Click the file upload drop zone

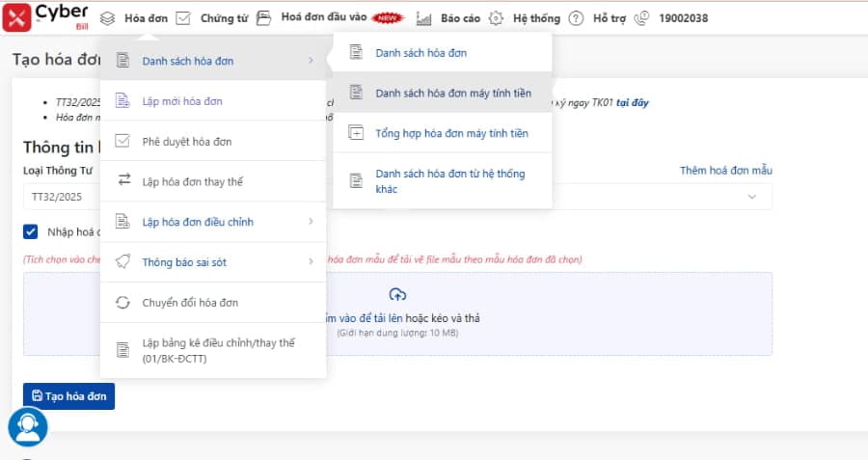[397, 313]
